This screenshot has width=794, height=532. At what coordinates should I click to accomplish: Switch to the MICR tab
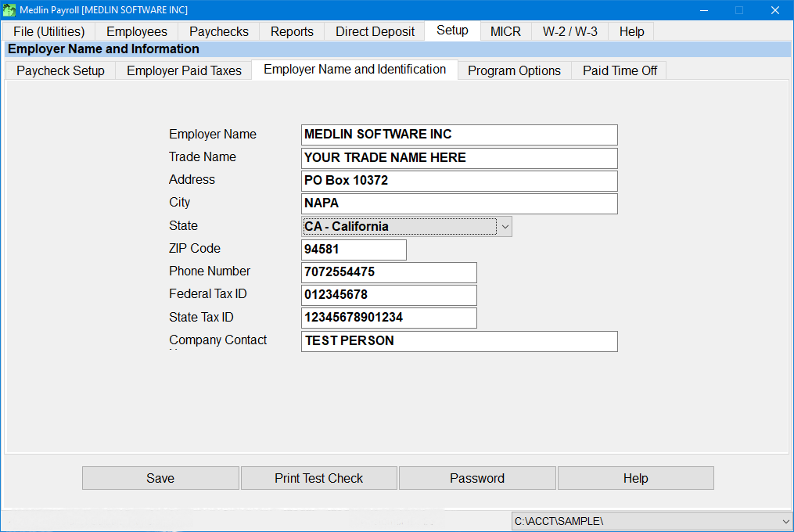tap(505, 31)
